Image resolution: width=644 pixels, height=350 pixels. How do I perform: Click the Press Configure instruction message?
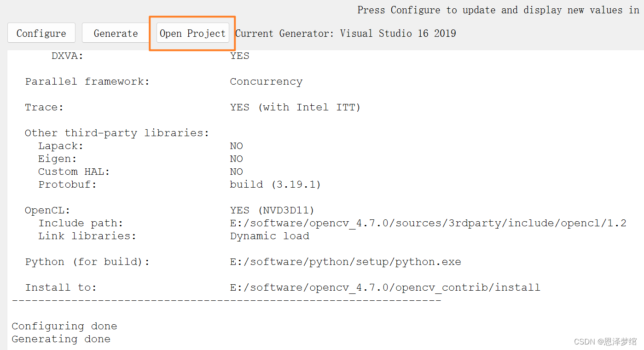tap(496, 10)
